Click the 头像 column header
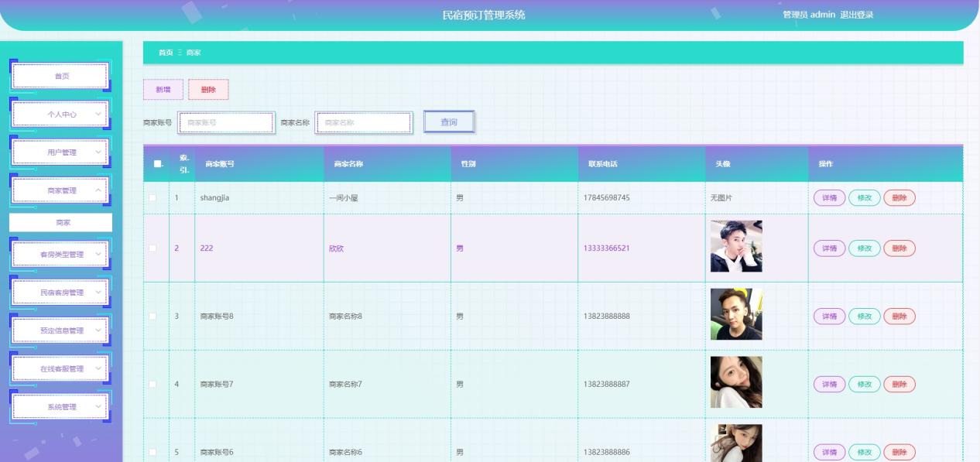Image resolution: width=980 pixels, height=462 pixels. click(722, 164)
